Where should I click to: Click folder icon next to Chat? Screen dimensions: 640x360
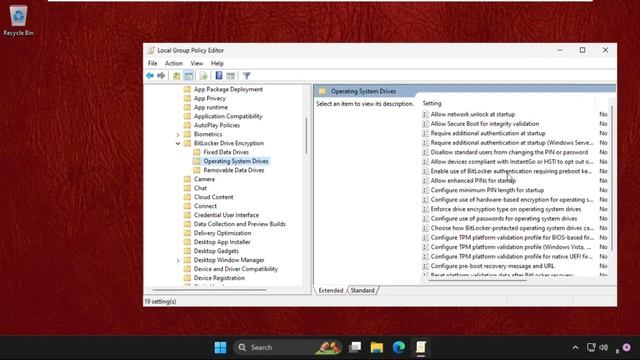point(187,188)
